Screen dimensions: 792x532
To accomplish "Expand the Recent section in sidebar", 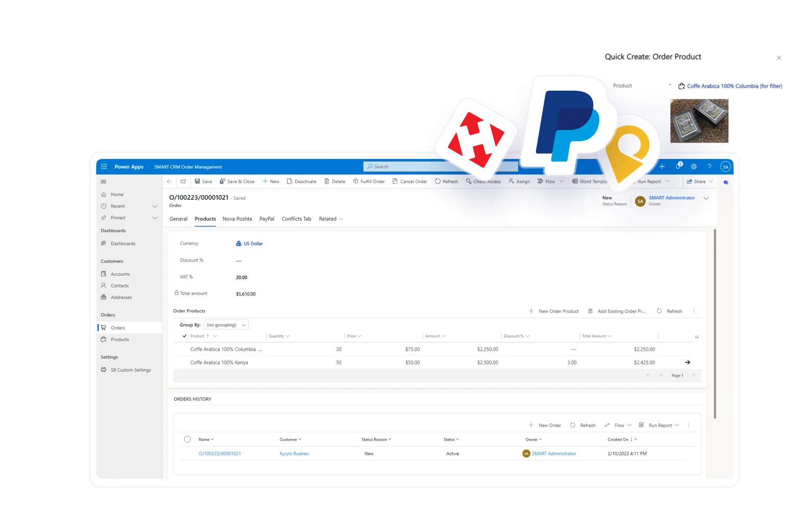I will [x=155, y=206].
